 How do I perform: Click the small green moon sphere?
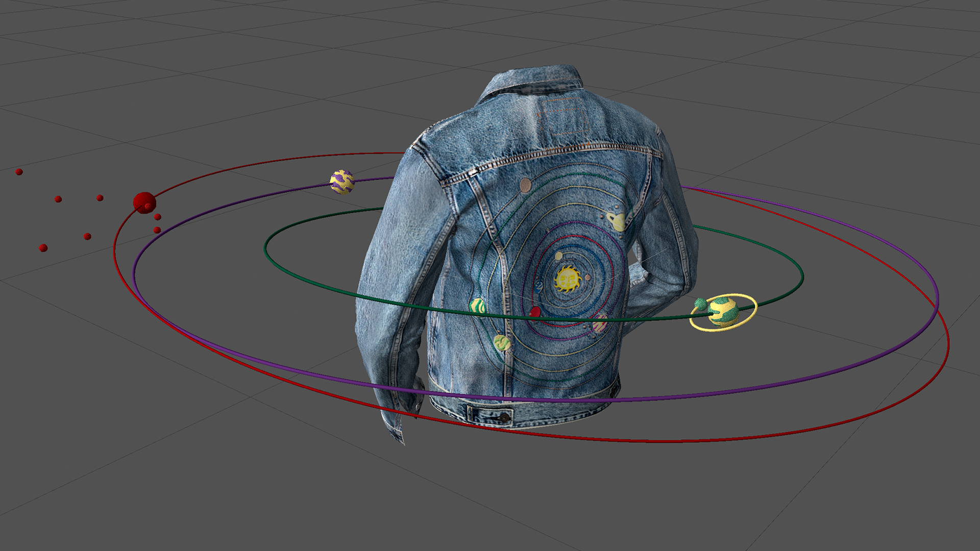700,304
